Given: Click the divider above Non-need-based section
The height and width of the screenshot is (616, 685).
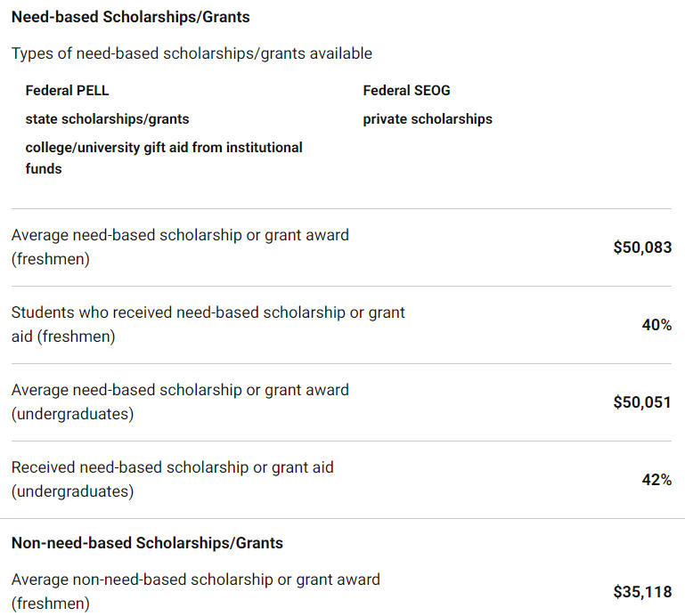Looking at the screenshot, I should point(342,519).
